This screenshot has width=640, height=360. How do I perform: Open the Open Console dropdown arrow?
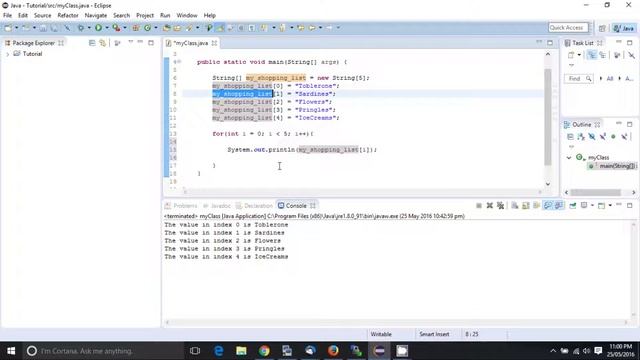point(610,206)
